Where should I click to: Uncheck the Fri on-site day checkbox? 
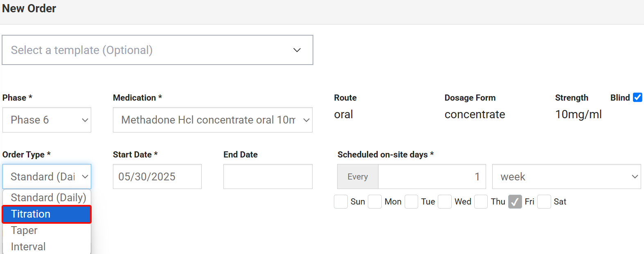[515, 202]
